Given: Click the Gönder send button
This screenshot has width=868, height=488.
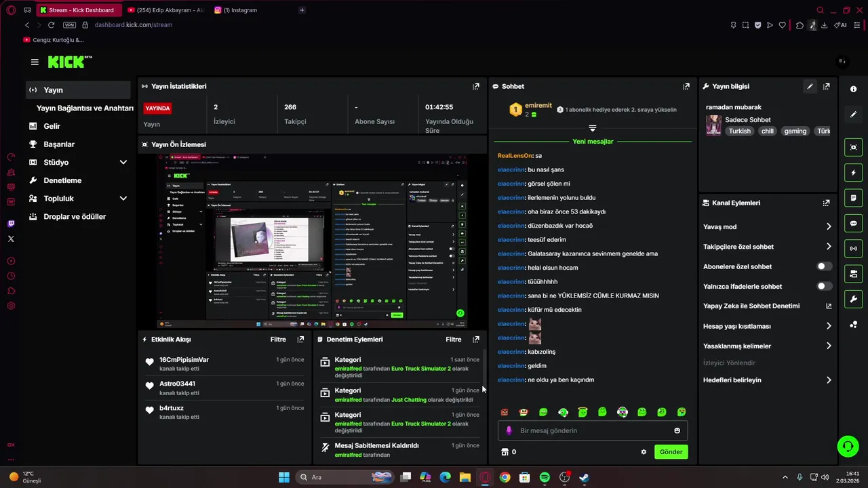Looking at the screenshot, I should (x=671, y=452).
